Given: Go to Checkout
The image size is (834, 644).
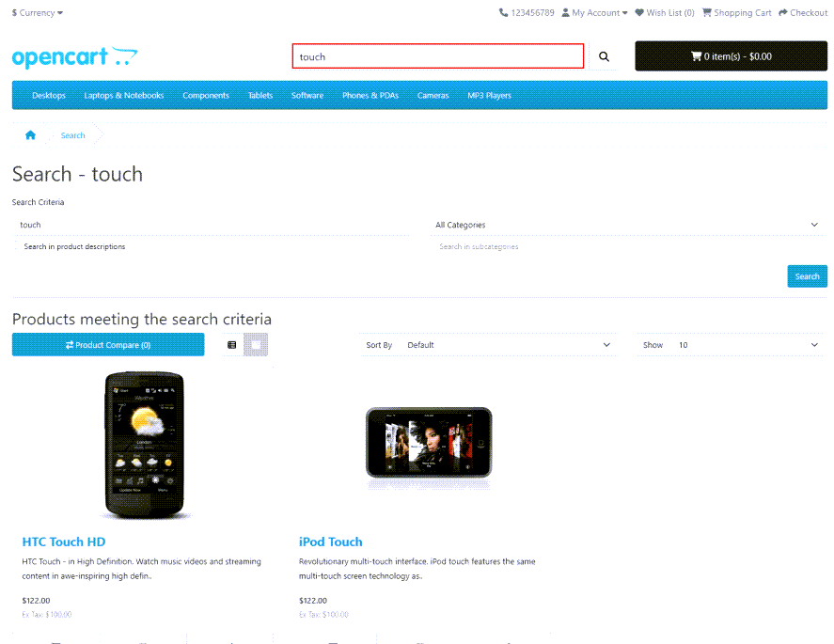Looking at the screenshot, I should pos(803,13).
